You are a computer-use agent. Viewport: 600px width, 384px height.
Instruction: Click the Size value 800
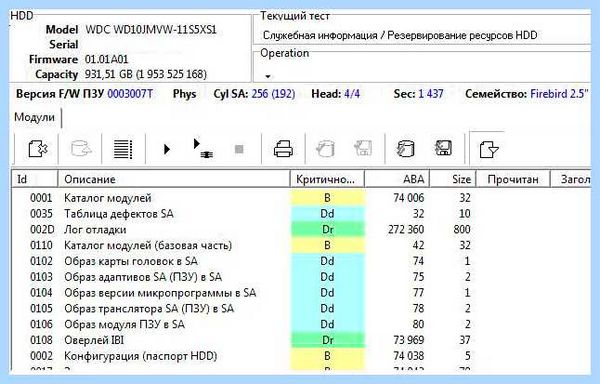point(461,229)
